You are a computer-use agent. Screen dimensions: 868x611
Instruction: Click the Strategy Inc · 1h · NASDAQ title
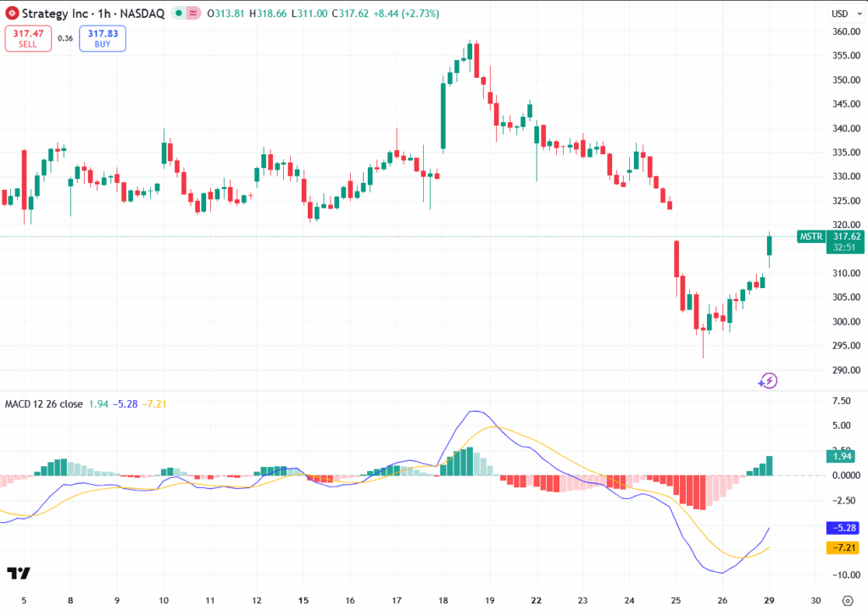[x=93, y=14]
